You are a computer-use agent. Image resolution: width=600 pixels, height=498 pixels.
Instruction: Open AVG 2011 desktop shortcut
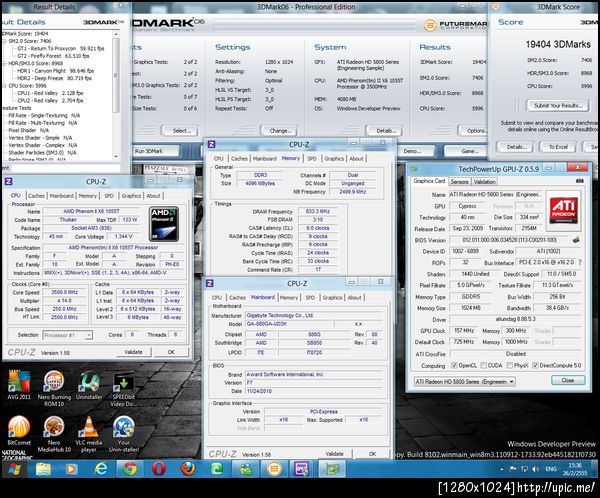coord(18,382)
